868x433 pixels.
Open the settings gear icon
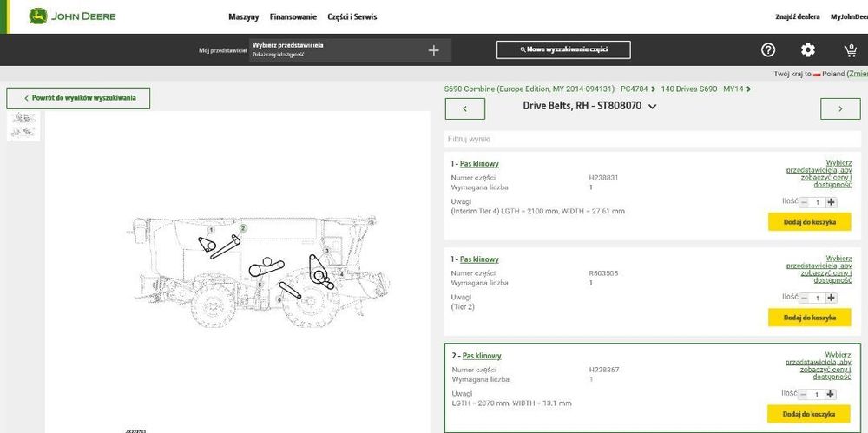tap(807, 50)
